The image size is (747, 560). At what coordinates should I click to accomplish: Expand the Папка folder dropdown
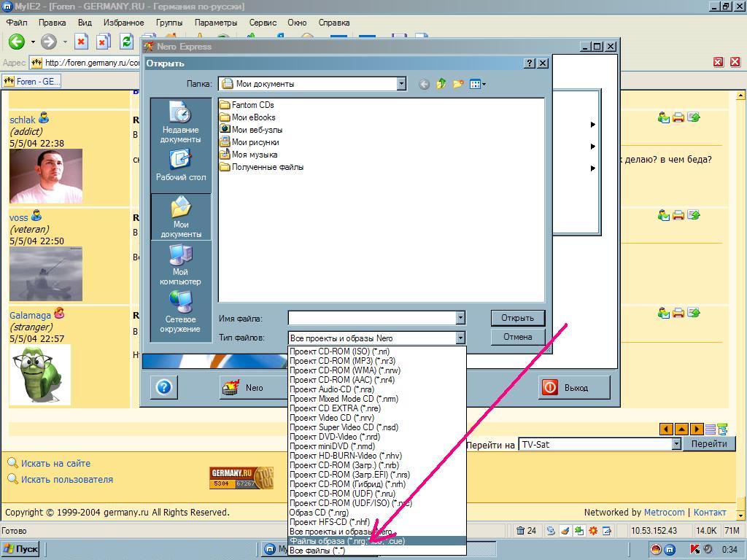point(402,84)
